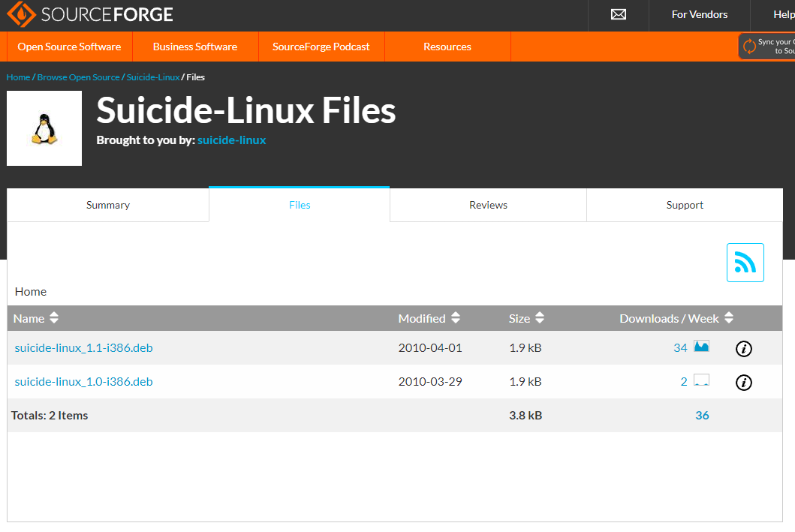795x532 pixels.
Task: Open info for suicide-linux_1.1-i386.deb
Action: pos(743,349)
